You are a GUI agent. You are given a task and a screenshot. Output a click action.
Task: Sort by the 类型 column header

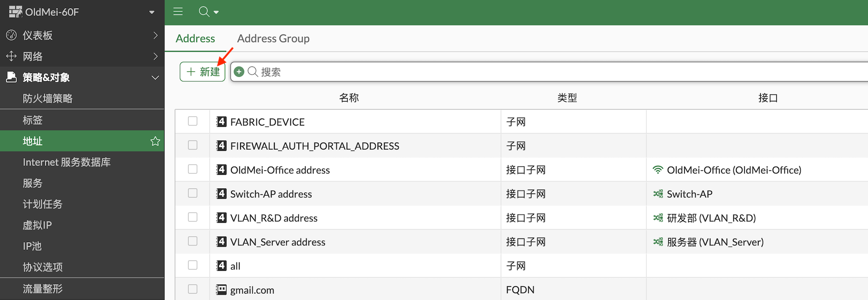567,98
